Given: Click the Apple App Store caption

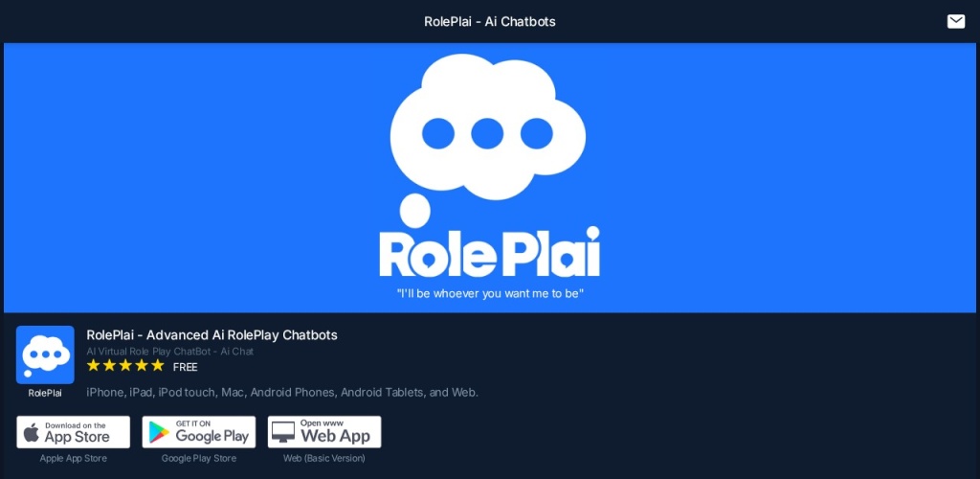Looking at the screenshot, I should coord(73,458).
